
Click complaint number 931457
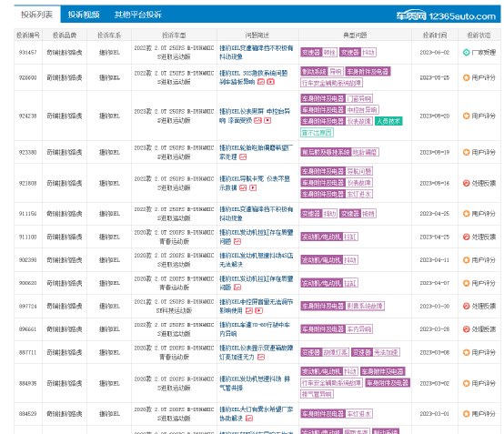[x=27, y=53]
